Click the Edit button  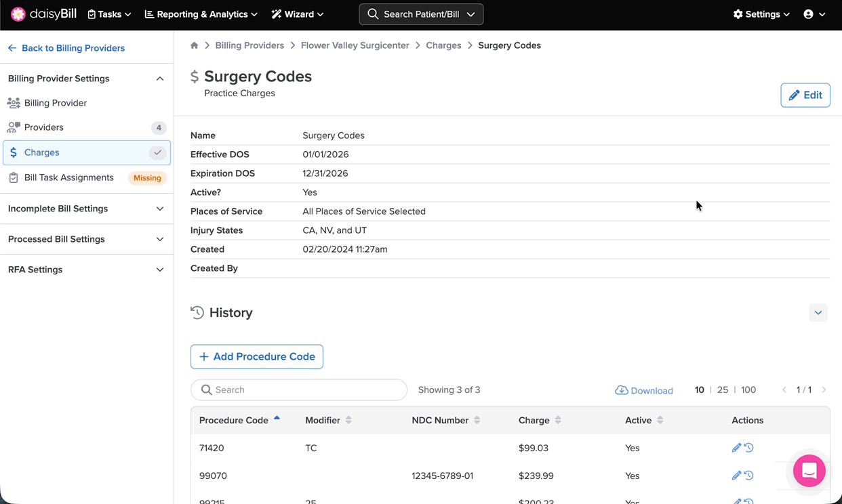click(805, 95)
